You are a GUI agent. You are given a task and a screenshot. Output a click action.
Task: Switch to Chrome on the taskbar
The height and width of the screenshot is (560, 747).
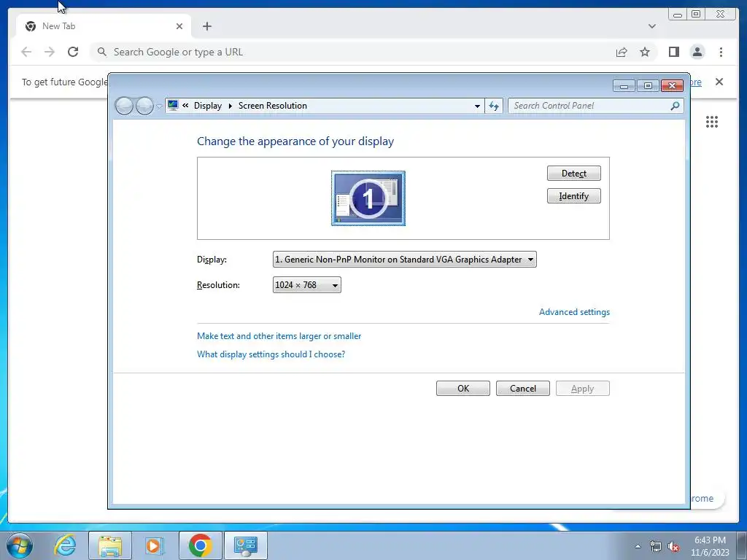(200, 545)
